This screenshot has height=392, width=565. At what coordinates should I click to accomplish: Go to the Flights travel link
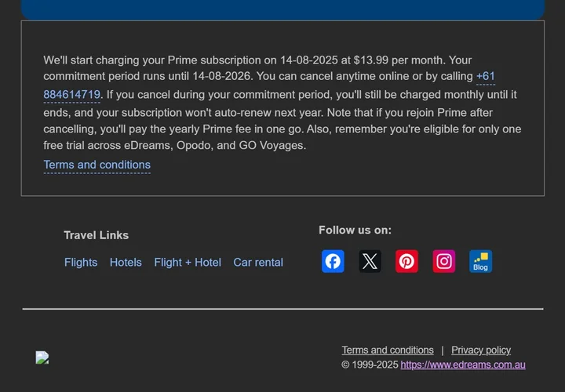click(x=81, y=263)
